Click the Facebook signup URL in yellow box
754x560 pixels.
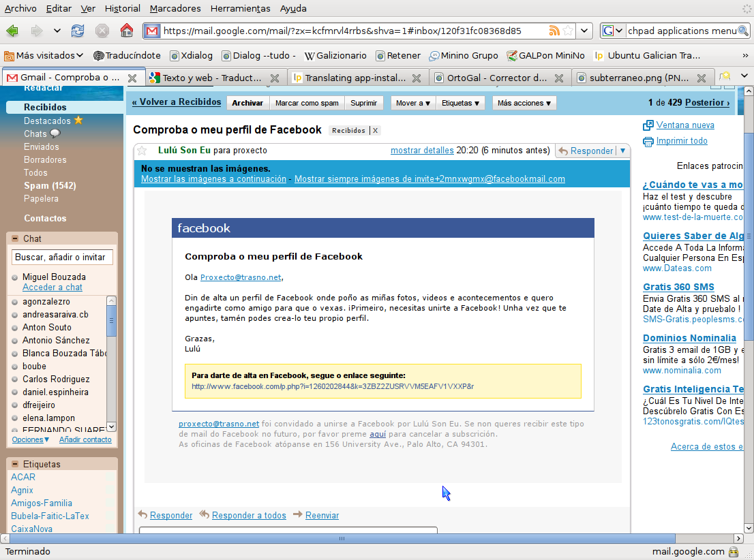(333, 386)
